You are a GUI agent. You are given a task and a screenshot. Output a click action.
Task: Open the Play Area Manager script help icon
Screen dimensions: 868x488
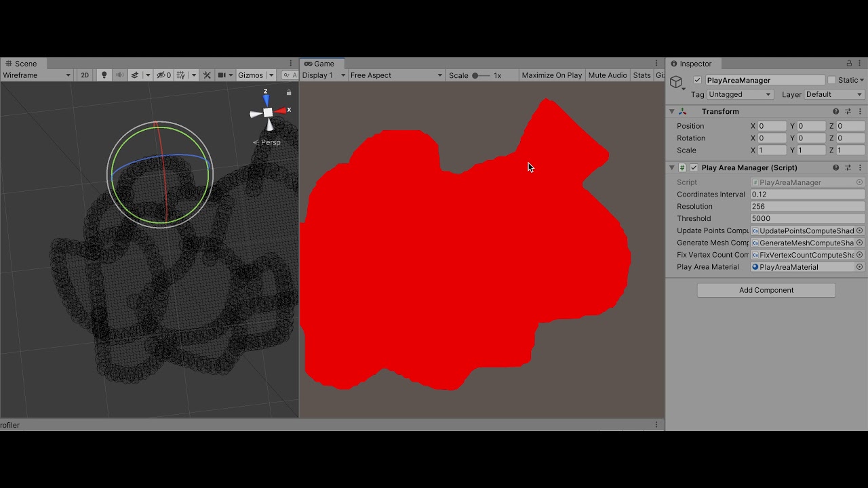pos(836,167)
